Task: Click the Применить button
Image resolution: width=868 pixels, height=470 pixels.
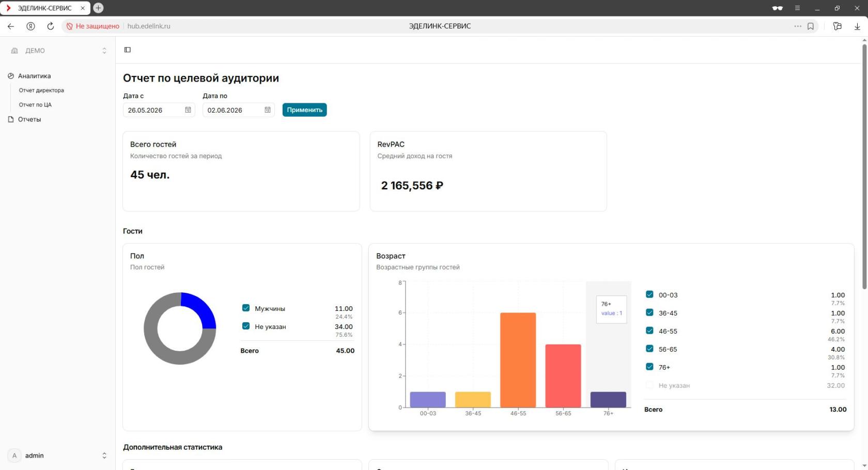Action: coord(304,110)
